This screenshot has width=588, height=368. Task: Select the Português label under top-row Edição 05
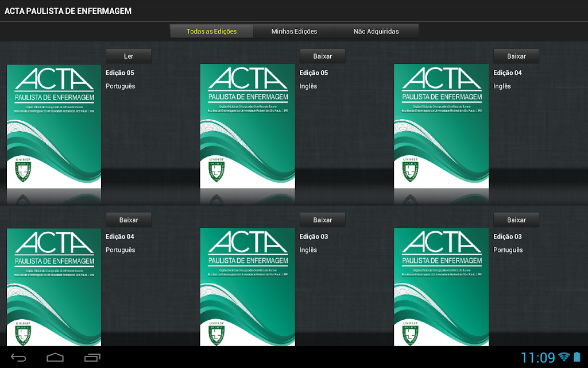click(120, 86)
